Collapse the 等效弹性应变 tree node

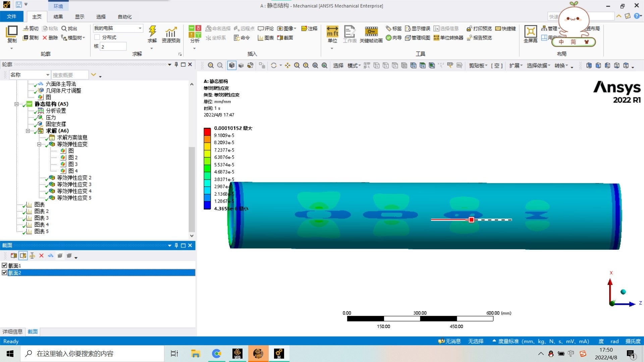pyautogui.click(x=39, y=144)
